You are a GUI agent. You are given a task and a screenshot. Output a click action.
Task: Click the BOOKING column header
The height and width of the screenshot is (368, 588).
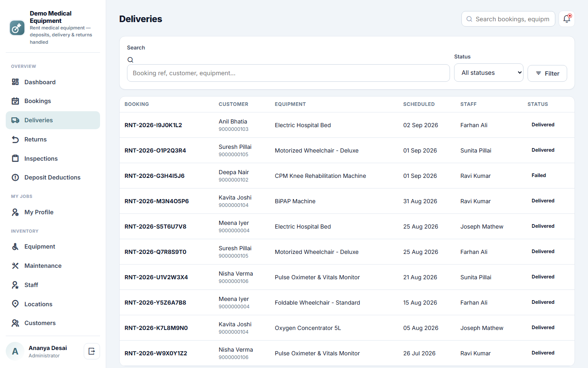(x=136, y=104)
